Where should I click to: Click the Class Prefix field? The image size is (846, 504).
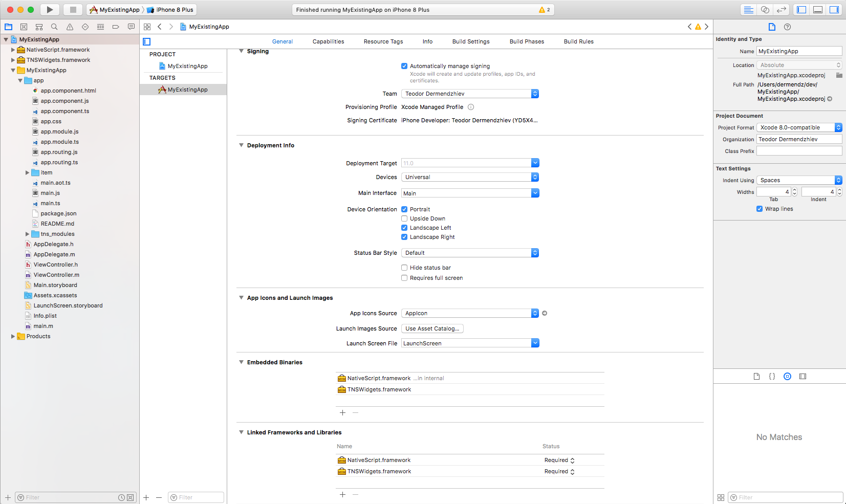[799, 151]
